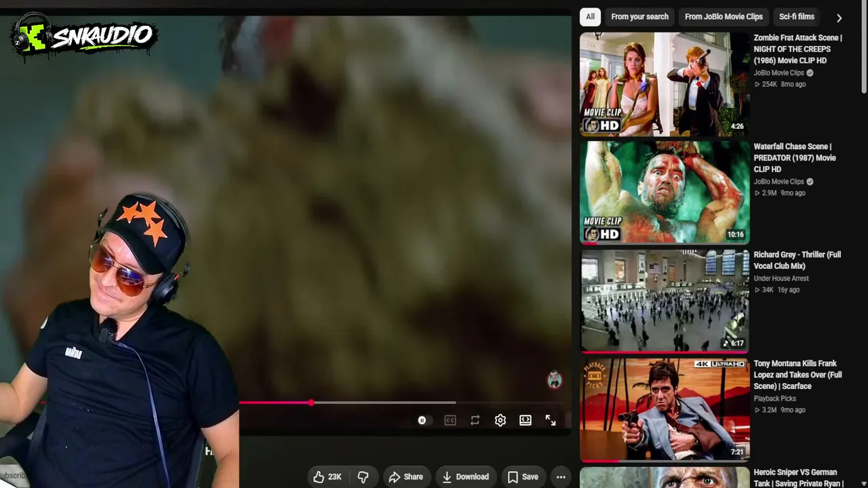The height and width of the screenshot is (488, 868).
Task: Select the From JoBlo Movie Clips chip
Action: pos(724,17)
